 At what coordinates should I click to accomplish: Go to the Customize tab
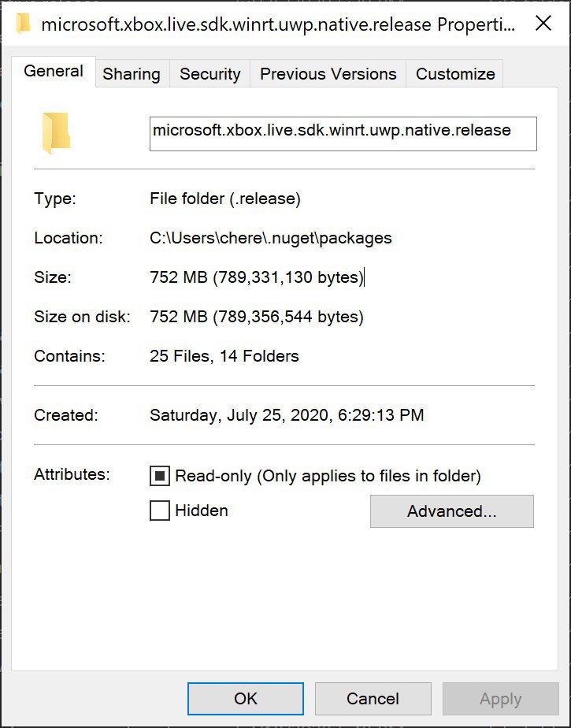pyautogui.click(x=455, y=74)
